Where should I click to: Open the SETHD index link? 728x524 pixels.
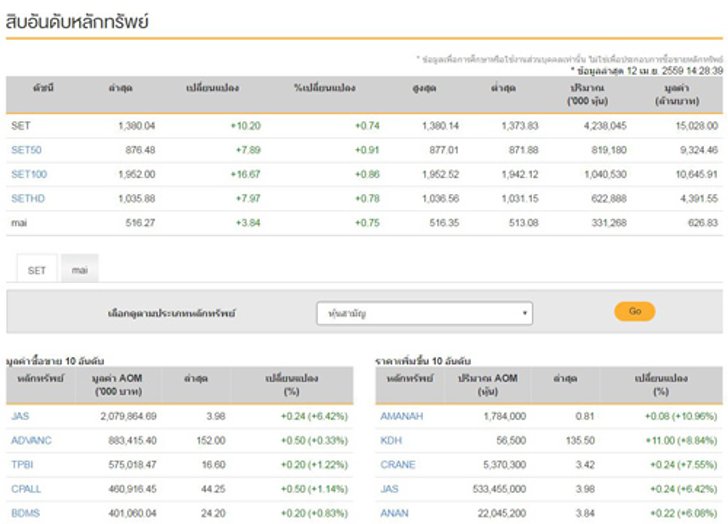(x=28, y=199)
